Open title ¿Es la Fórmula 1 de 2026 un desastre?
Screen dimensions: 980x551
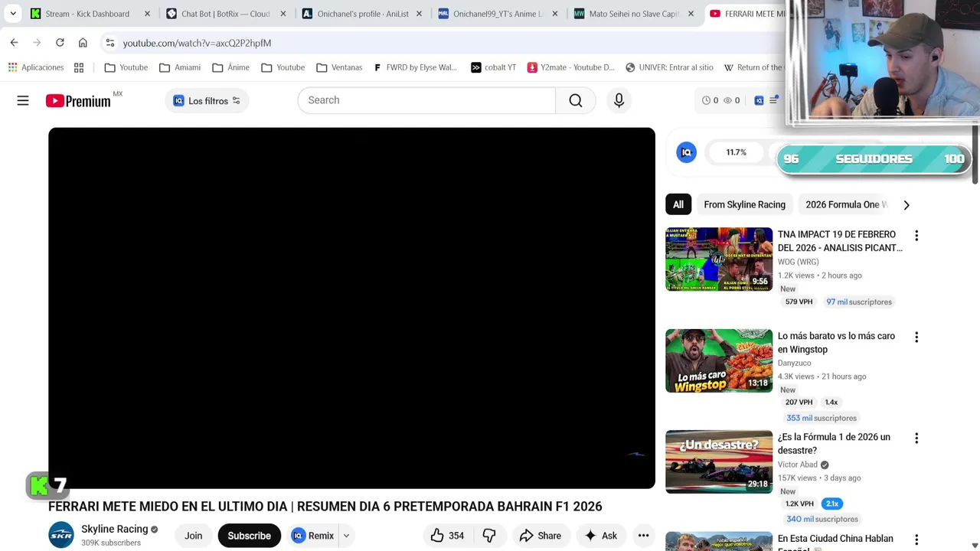(834, 444)
